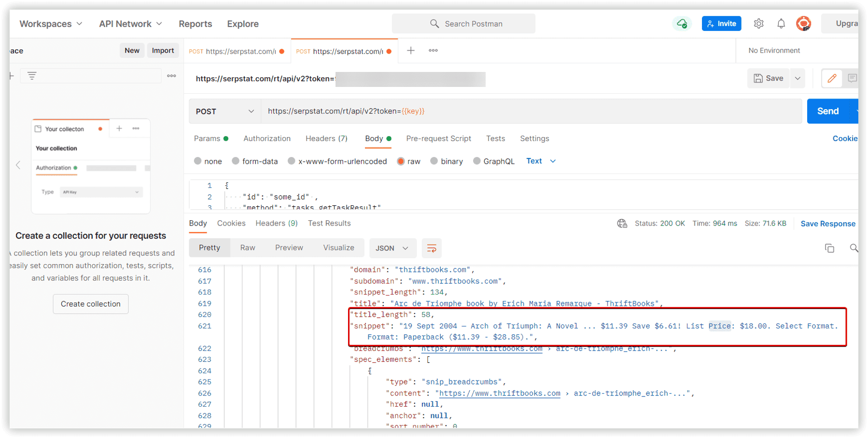Select the first serpstat request tab
The height and width of the screenshot is (438, 868).
pos(237,51)
